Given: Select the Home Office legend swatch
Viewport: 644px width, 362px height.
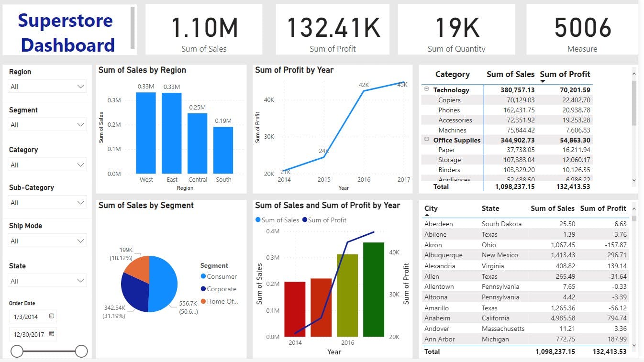Looking at the screenshot, I should tap(203, 301).
